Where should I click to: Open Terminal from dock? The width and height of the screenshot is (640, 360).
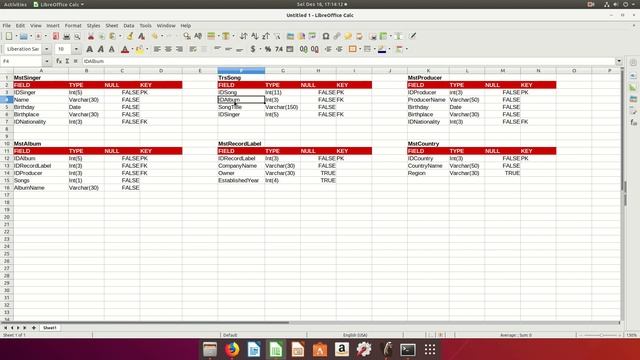(408, 350)
